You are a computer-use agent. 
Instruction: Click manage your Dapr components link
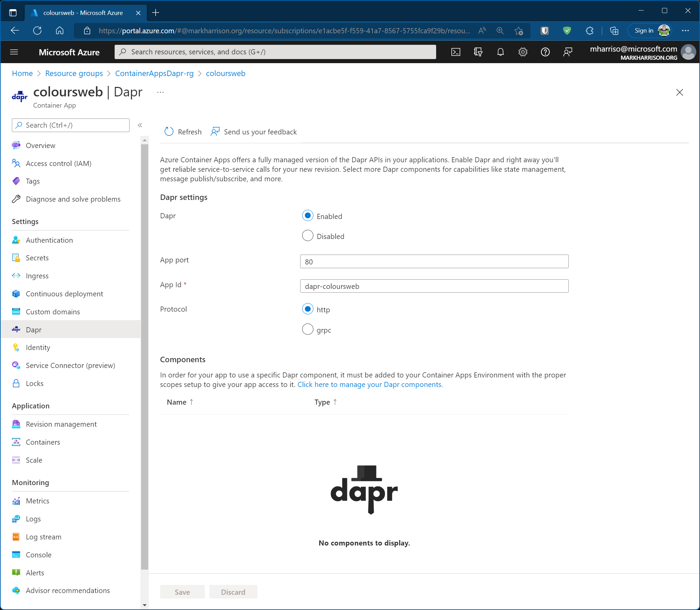[370, 384]
